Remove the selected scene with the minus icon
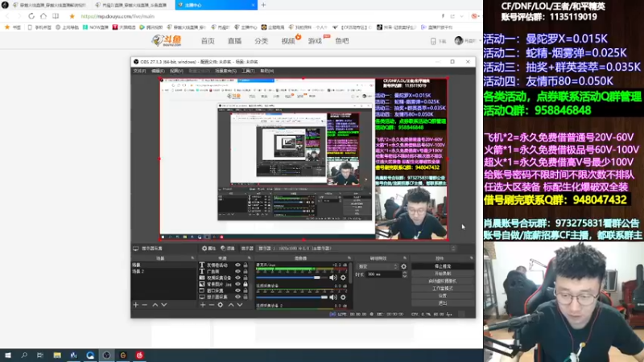644x362 pixels. tap(145, 305)
